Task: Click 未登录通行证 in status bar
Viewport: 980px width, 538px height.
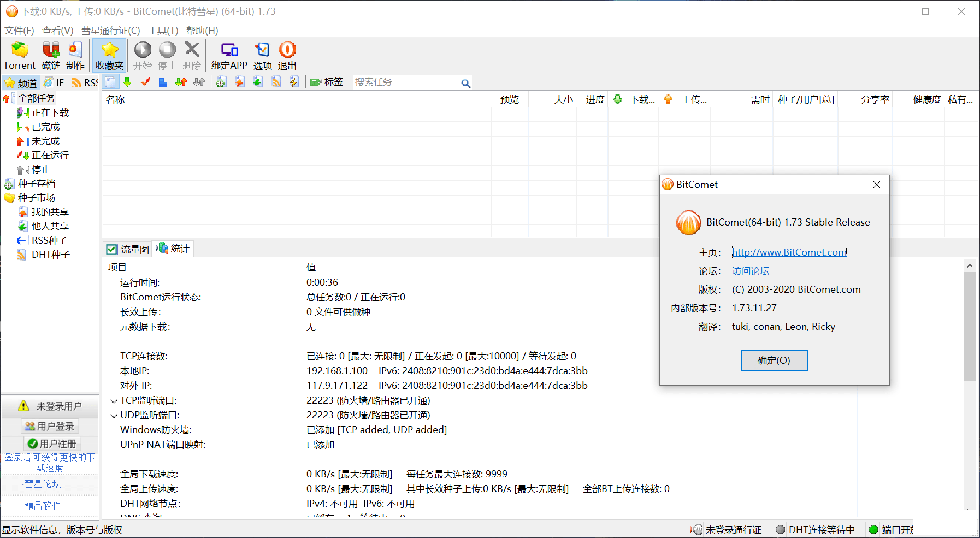Action: (x=727, y=530)
